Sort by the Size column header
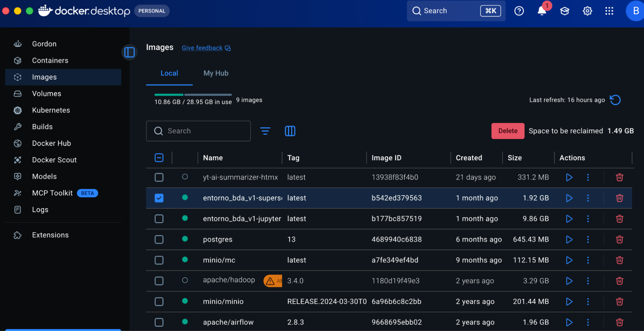The height and width of the screenshot is (331, 644). [x=515, y=158]
